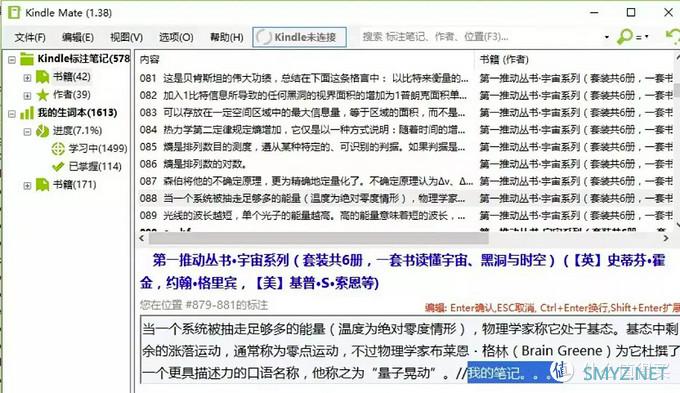Select the 学习中(1499) target icon
This screenshot has width=680, height=393.
[58, 149]
